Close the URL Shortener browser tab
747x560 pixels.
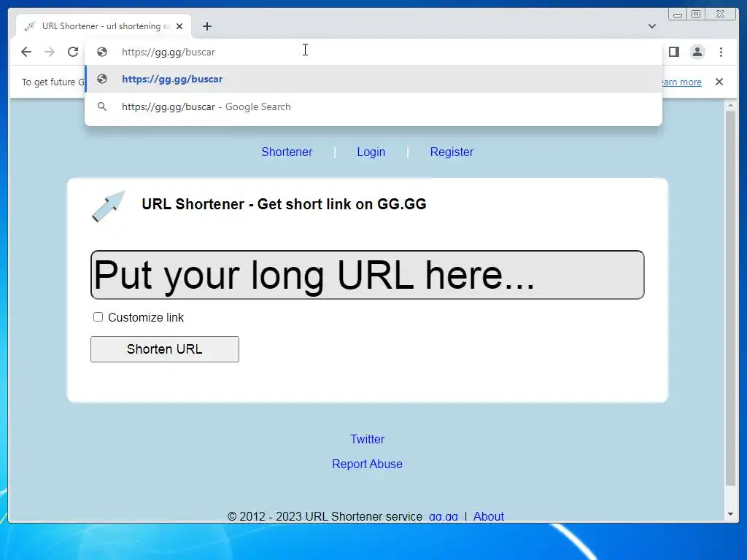[x=179, y=26]
